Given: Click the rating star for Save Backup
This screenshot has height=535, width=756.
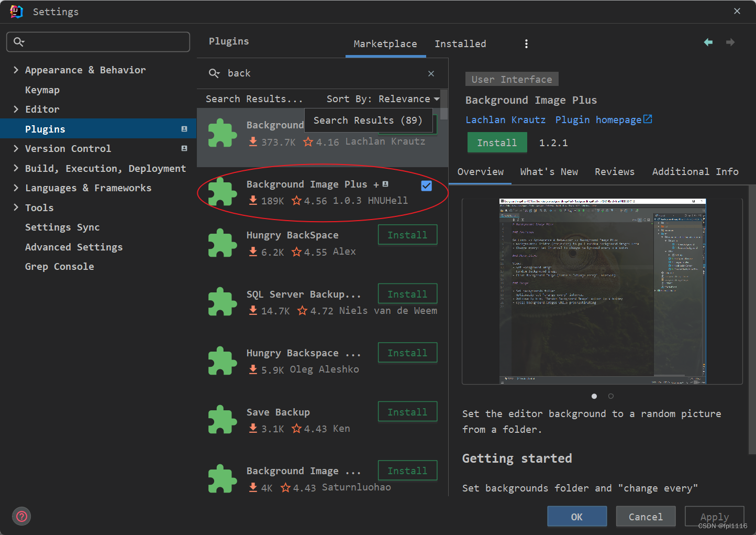Looking at the screenshot, I should (x=296, y=429).
